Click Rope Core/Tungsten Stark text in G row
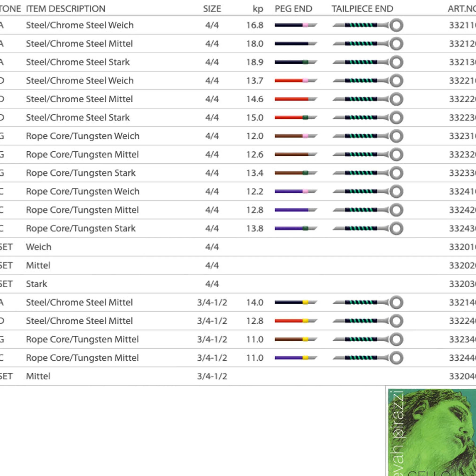 81,173
